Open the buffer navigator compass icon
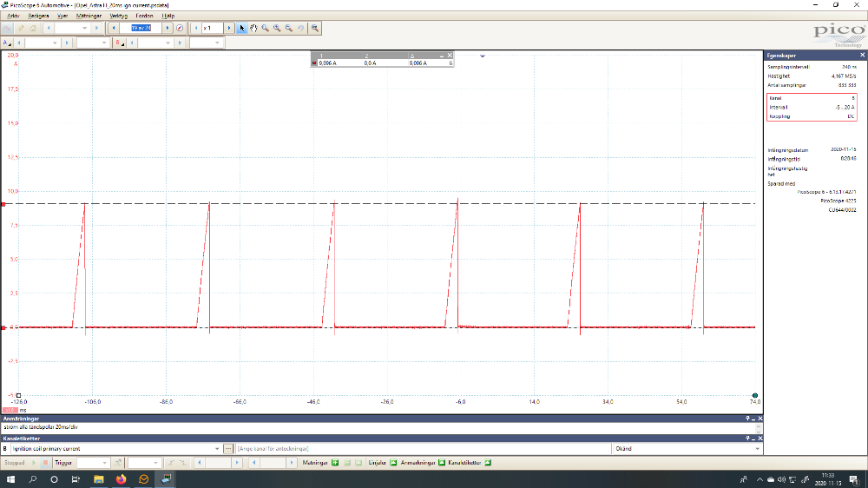Image resolution: width=868 pixels, height=488 pixels. pyautogui.click(x=180, y=28)
